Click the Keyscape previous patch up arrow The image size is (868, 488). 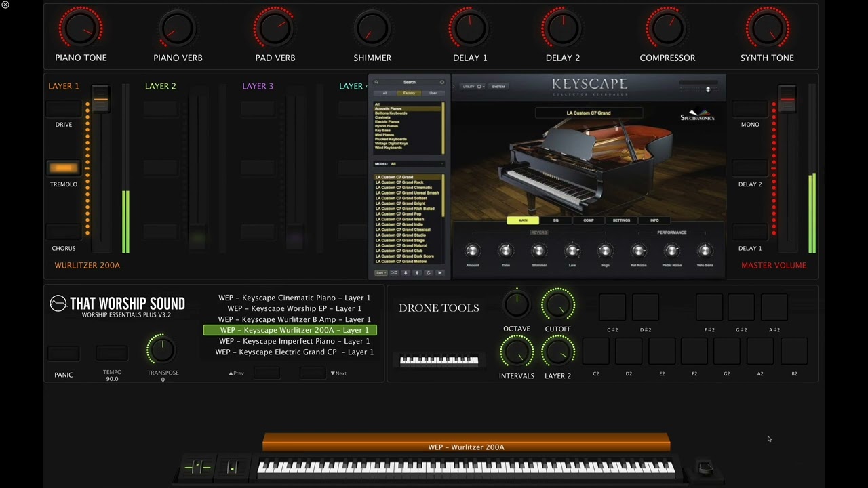(417, 272)
